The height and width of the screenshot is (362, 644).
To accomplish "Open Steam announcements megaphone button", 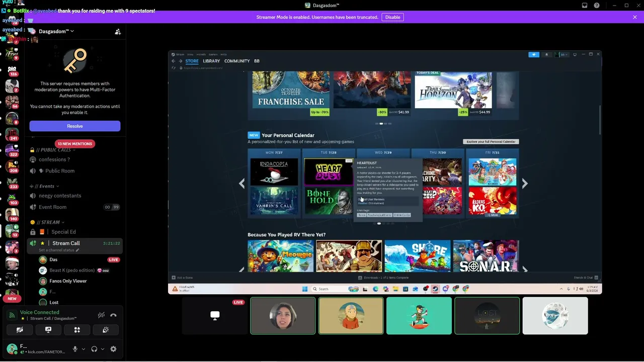I will pos(533,54).
